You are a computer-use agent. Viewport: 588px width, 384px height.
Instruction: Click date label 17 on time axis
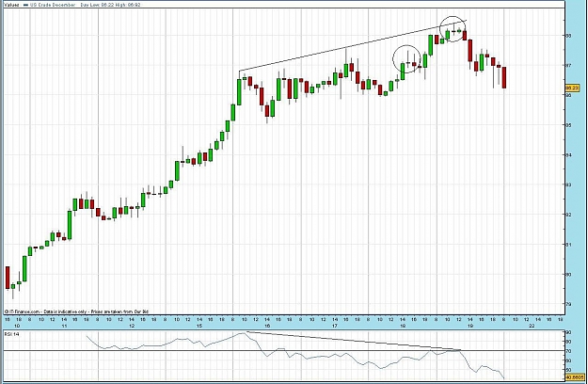(x=335, y=326)
